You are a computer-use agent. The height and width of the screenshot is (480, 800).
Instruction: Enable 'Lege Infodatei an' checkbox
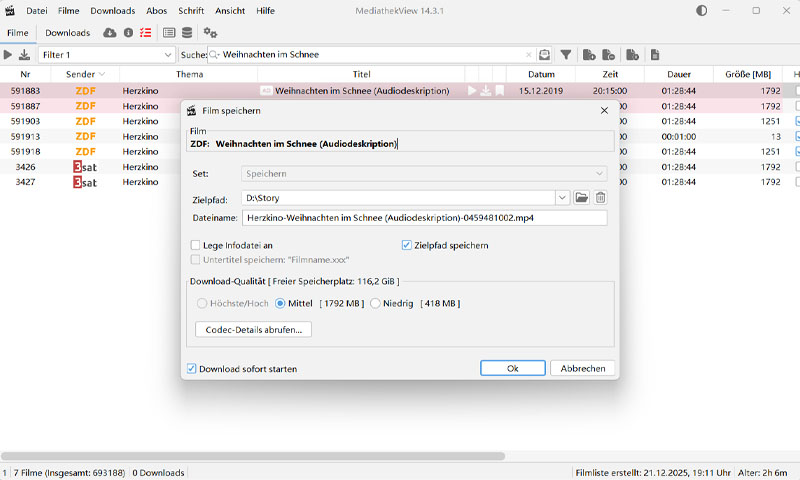[196, 245]
